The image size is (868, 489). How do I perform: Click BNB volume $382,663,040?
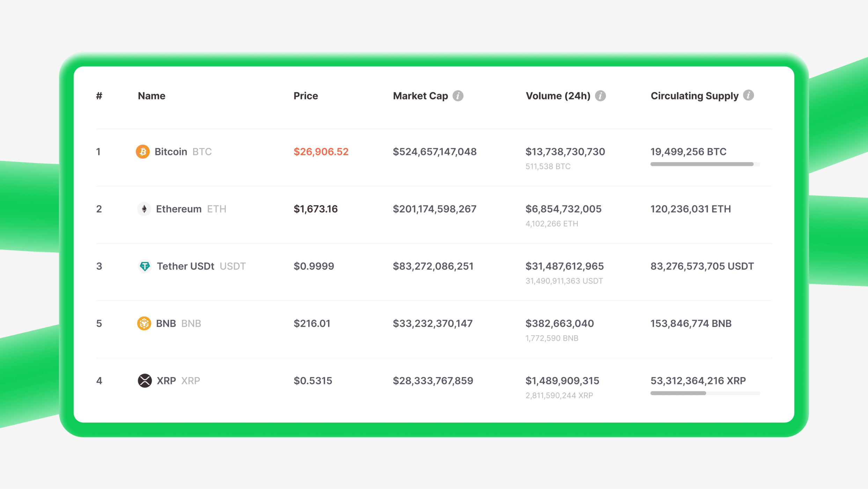coord(560,323)
